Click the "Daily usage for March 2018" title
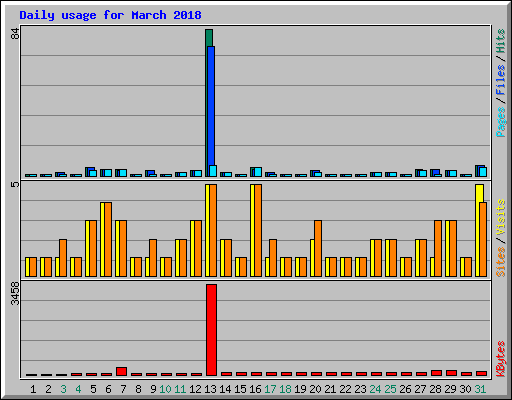Viewport: 512px width, 400px height. click(110, 15)
